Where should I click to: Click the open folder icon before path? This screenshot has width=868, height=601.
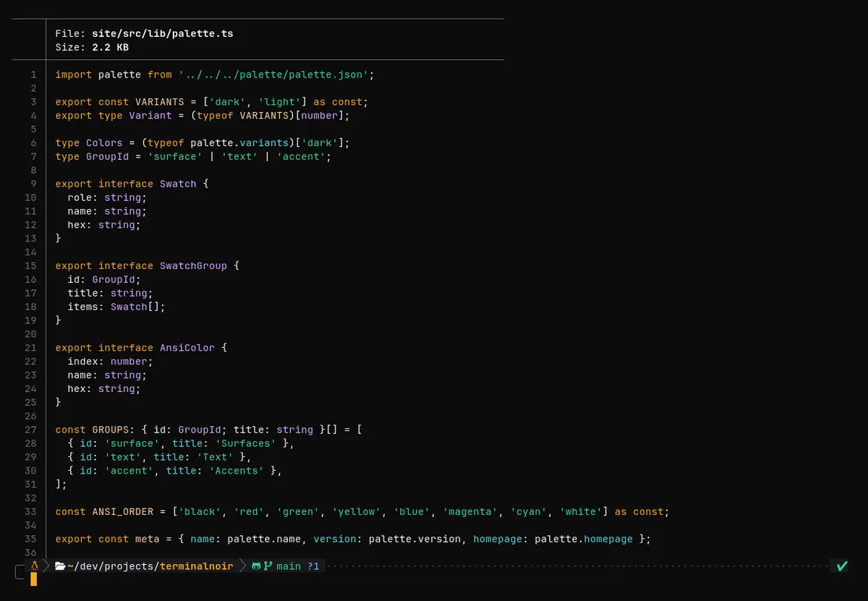coord(60,566)
